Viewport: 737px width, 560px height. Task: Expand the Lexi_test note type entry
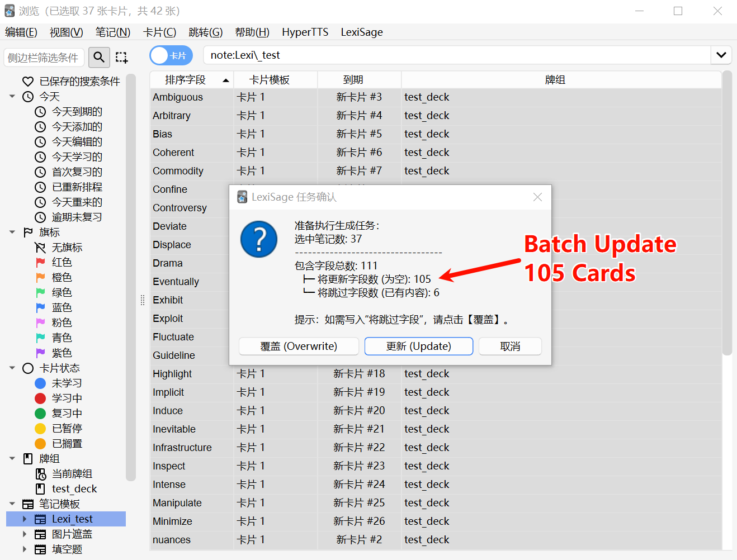tap(23, 519)
